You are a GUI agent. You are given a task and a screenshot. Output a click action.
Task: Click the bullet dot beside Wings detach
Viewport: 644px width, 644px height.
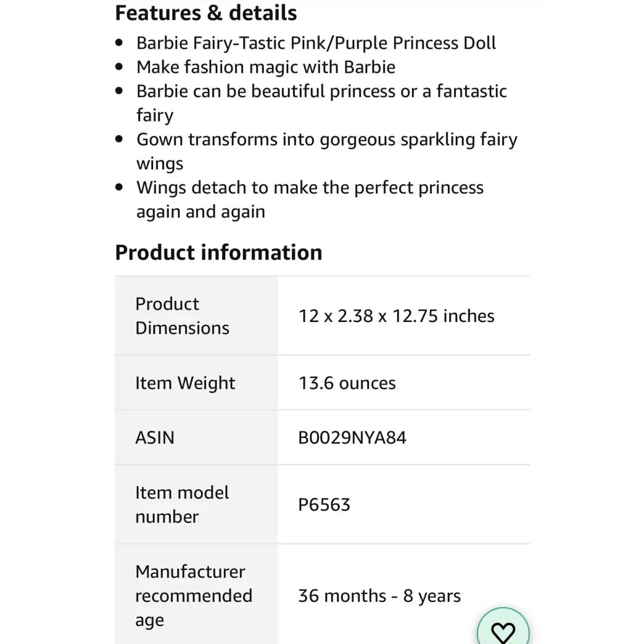[x=119, y=188]
